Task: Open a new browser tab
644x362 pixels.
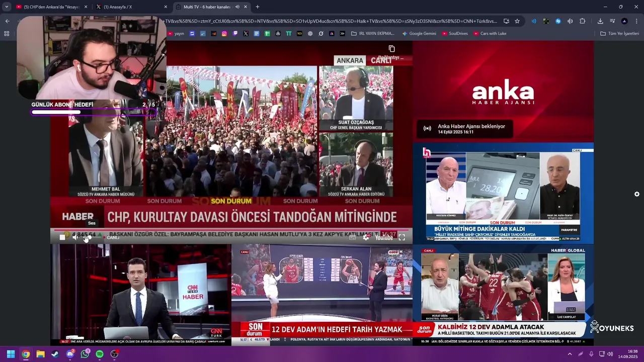Action: 258,7
